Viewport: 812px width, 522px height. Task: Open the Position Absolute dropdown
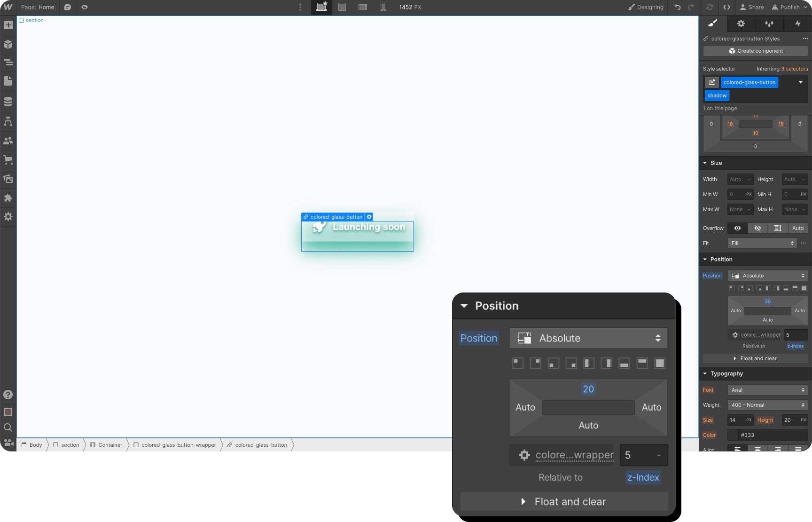(588, 338)
